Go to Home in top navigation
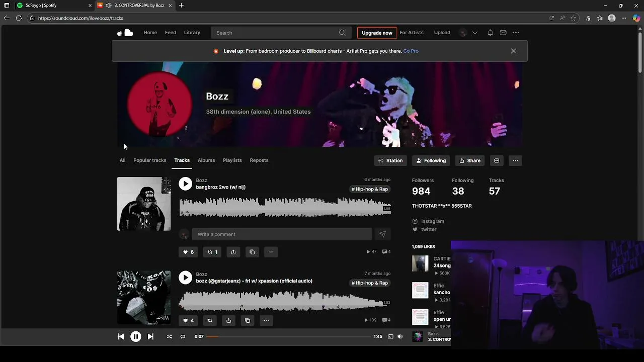Image resolution: width=644 pixels, height=362 pixels. point(150,33)
